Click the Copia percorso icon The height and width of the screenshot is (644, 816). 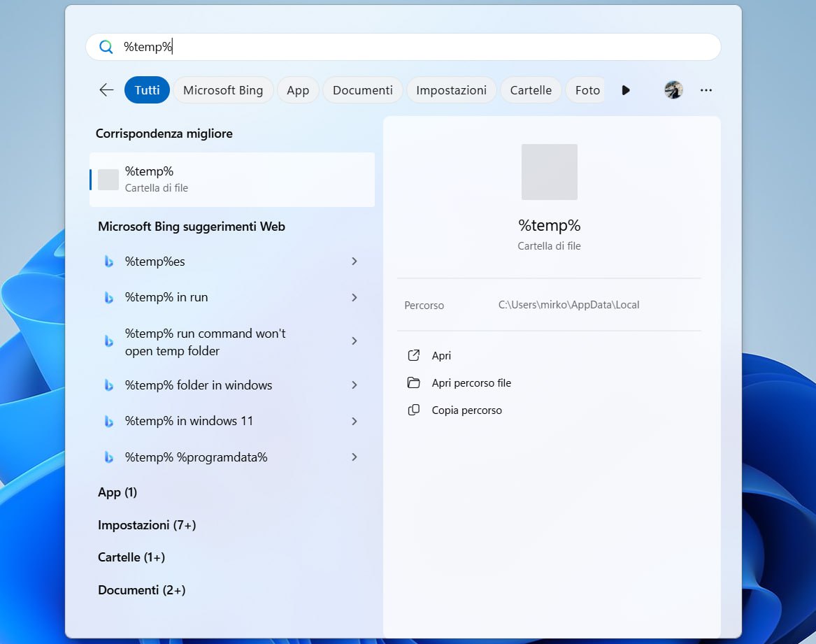coord(414,410)
